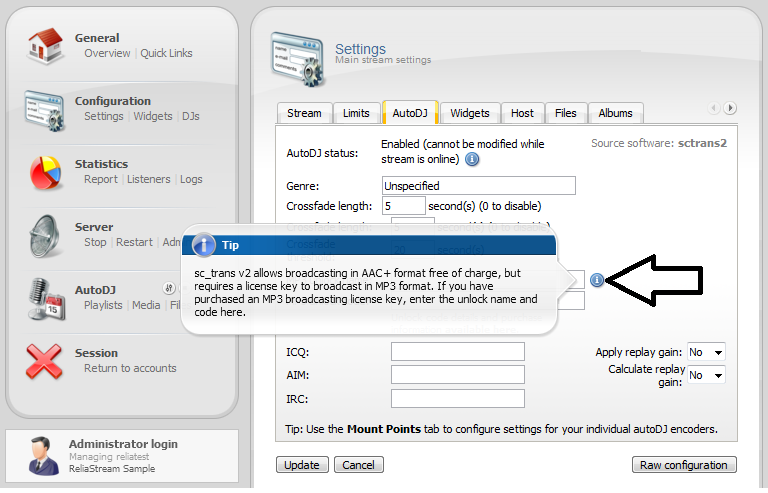Open Logs link under Statistics
This screenshot has height=493, width=768.
[191, 179]
